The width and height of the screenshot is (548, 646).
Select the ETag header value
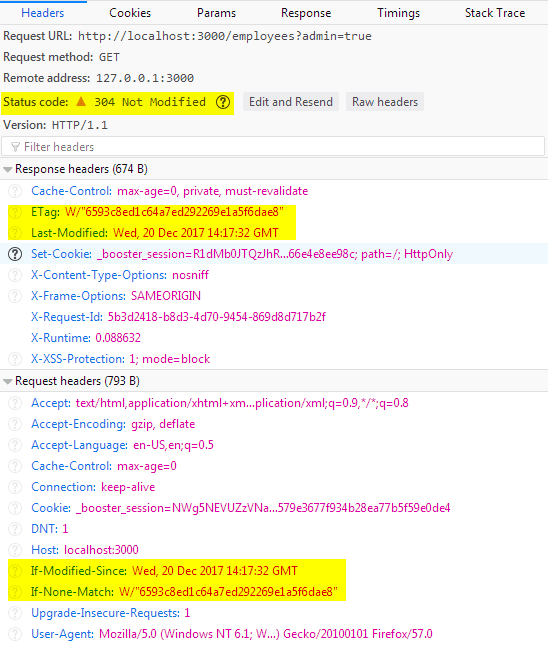click(175, 212)
